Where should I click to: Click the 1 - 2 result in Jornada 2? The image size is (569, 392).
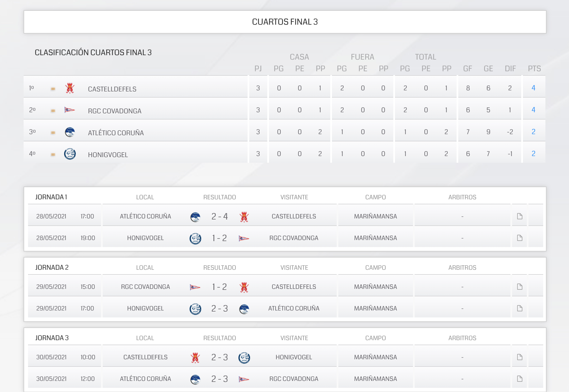tap(220, 287)
